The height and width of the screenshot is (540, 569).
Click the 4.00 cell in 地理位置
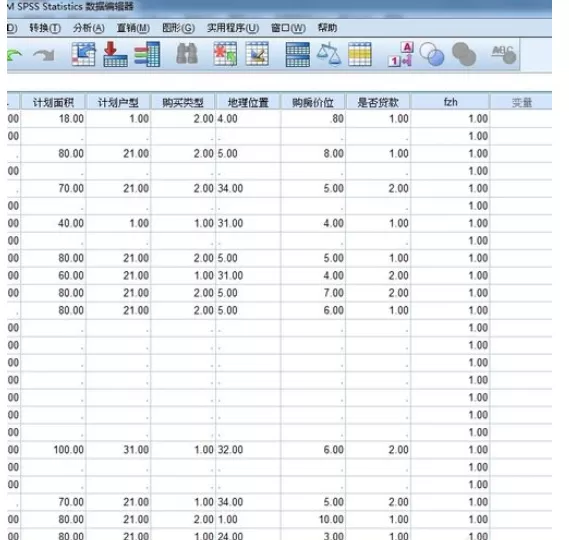(x=248, y=119)
